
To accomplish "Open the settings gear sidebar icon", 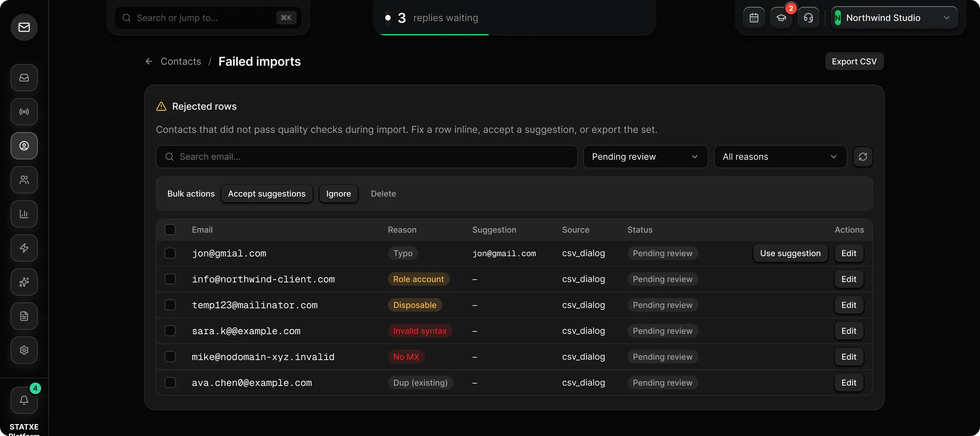I will click(x=24, y=350).
